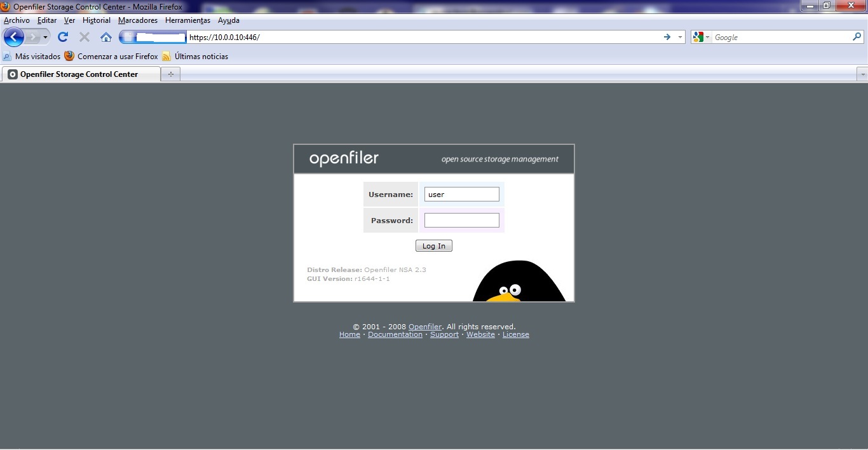
Task: Restore down the Firefox window
Action: point(826,6)
